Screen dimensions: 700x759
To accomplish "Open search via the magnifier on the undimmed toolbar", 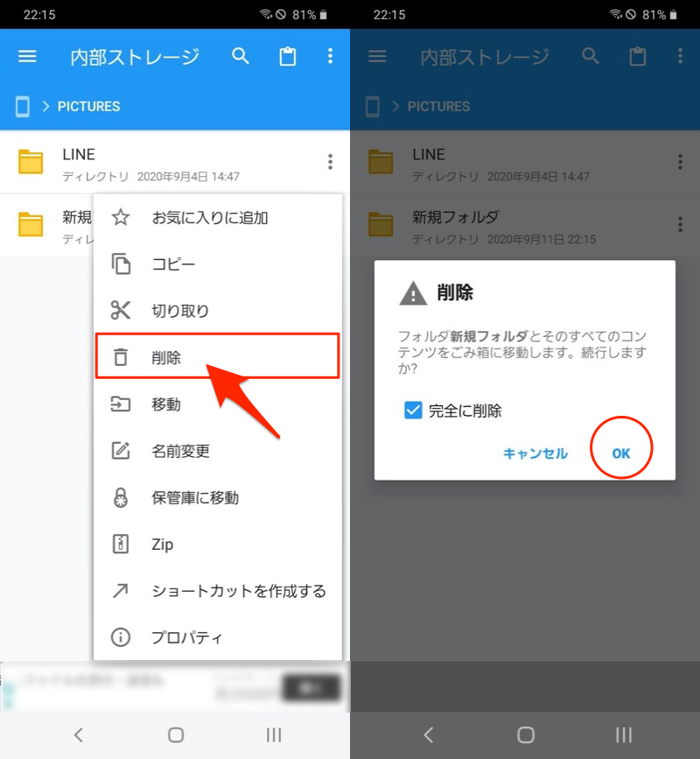I will point(241,57).
